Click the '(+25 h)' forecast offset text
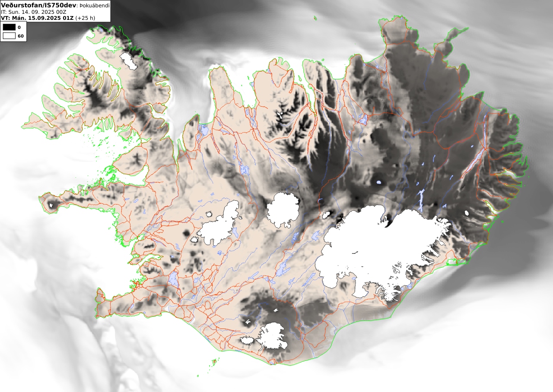Image resolution: width=553 pixels, height=392 pixels. 85,18
